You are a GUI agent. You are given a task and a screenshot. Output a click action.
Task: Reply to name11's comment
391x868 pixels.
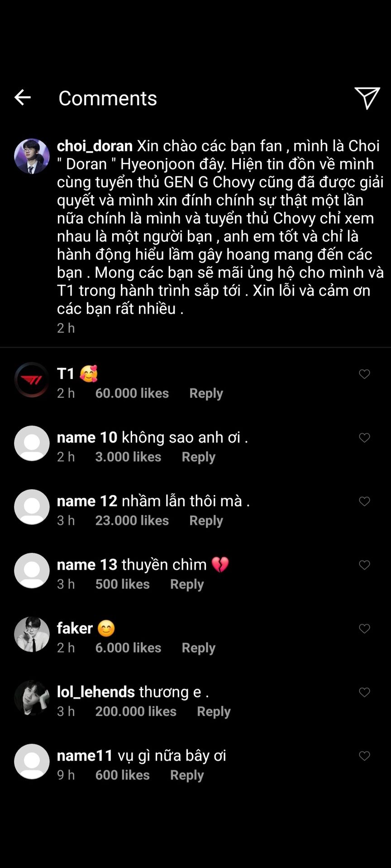(187, 775)
